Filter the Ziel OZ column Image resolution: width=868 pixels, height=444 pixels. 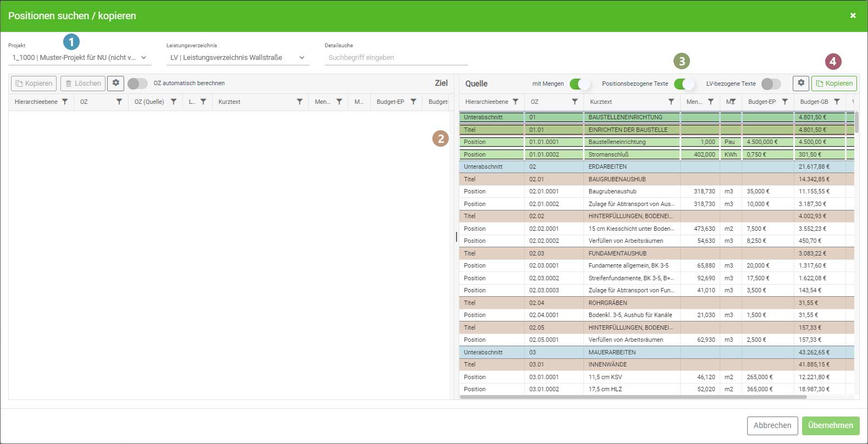click(119, 102)
